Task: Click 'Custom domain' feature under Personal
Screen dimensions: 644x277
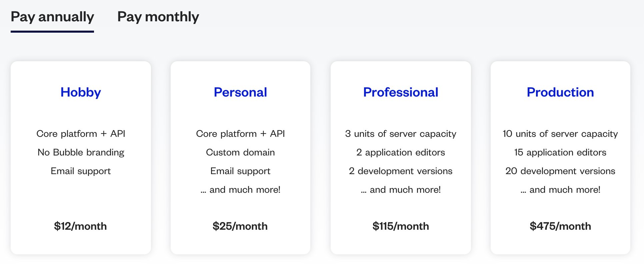Action: click(x=240, y=152)
